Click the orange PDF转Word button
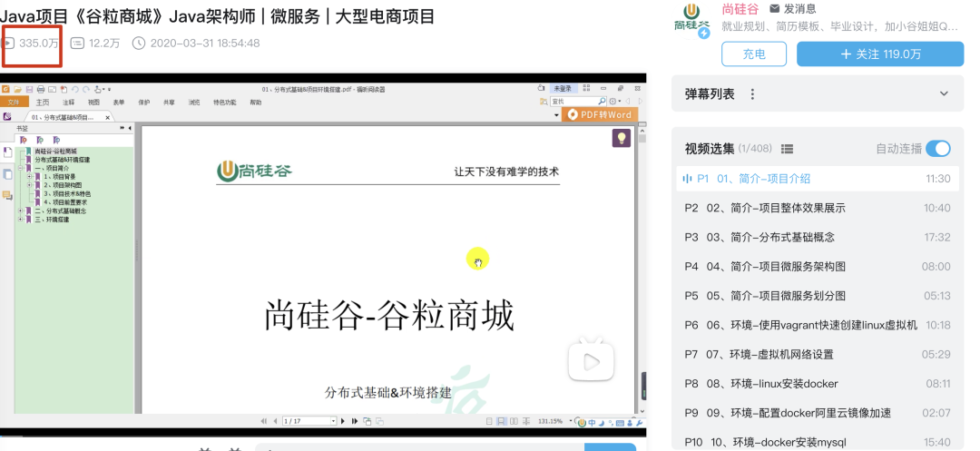Screen dimensions: 980x451 point(600,114)
